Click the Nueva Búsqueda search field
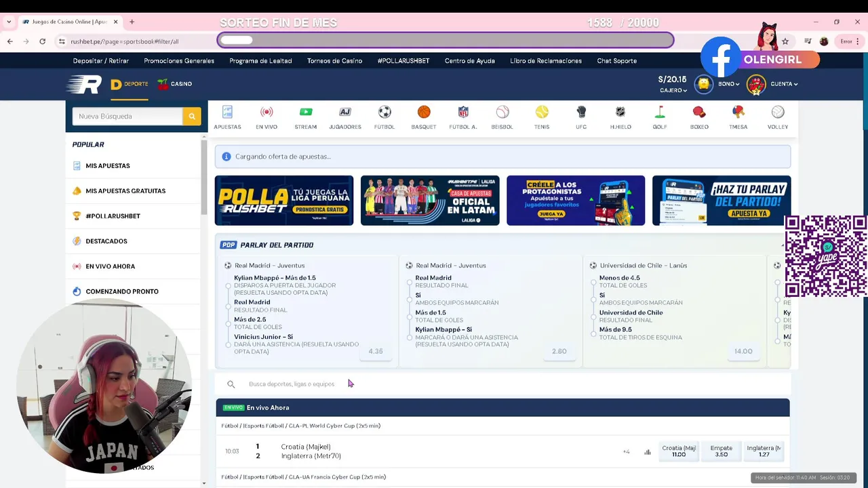This screenshot has width=868, height=488. [127, 117]
